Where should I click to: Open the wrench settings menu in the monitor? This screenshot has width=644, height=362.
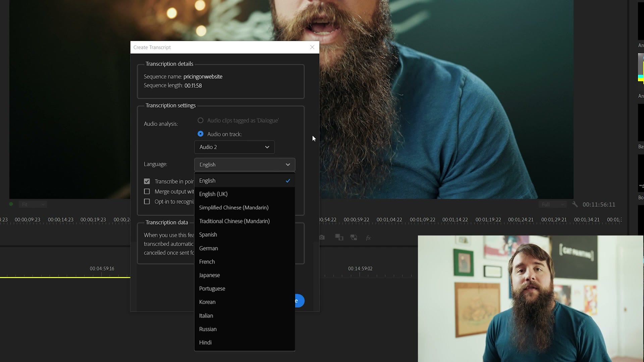pyautogui.click(x=575, y=204)
